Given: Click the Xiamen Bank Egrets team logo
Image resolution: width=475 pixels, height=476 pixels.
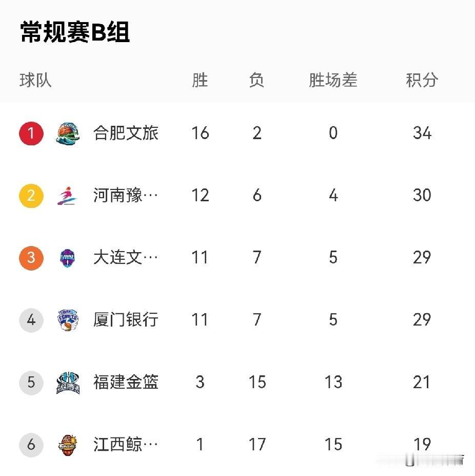Looking at the screenshot, I should pos(68,320).
